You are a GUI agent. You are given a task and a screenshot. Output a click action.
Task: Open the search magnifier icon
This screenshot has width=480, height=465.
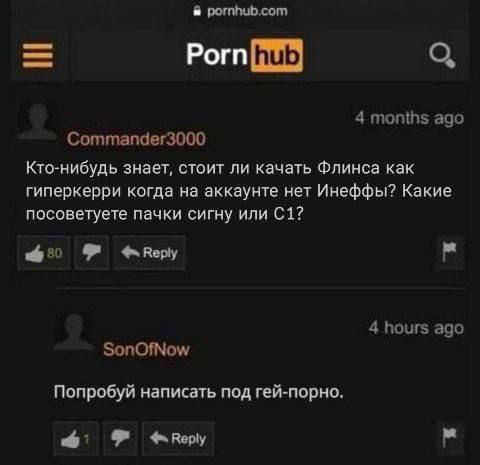[x=442, y=55]
